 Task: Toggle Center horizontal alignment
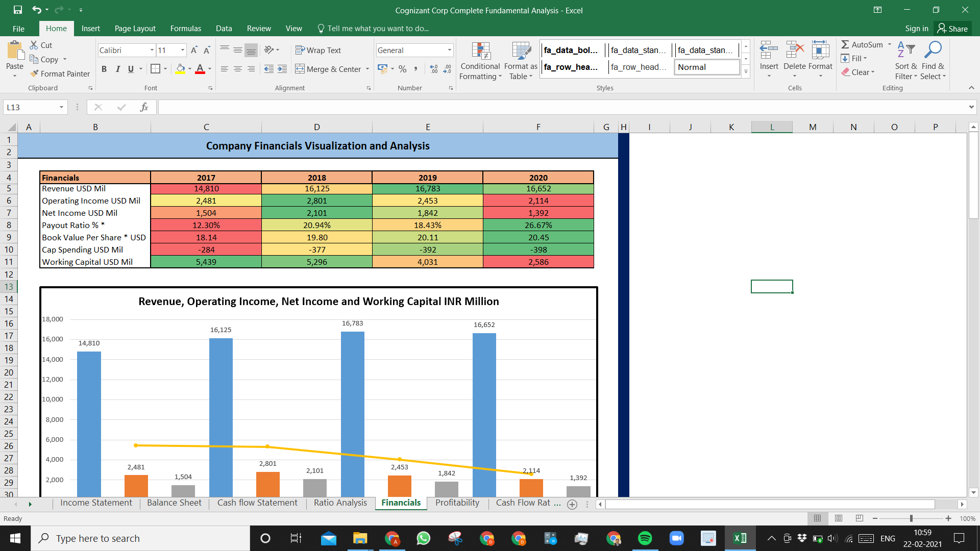click(x=238, y=69)
